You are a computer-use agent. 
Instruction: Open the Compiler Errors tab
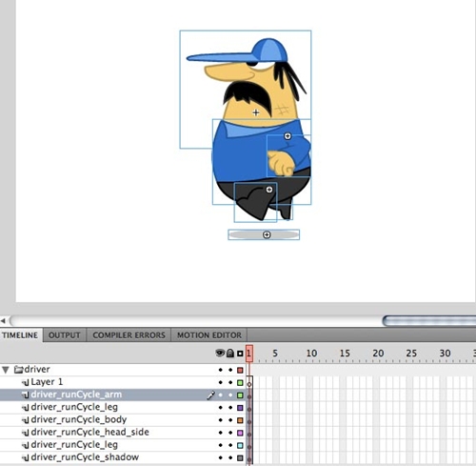(129, 335)
